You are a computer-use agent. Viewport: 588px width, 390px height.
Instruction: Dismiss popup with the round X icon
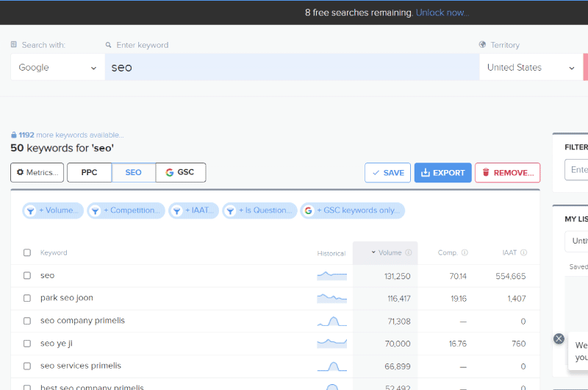click(x=559, y=338)
